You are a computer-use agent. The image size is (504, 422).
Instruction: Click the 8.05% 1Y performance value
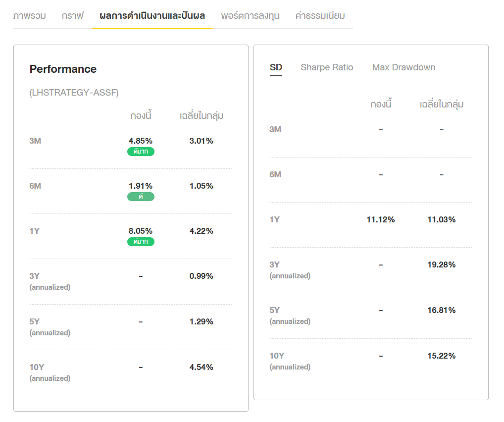point(141,231)
